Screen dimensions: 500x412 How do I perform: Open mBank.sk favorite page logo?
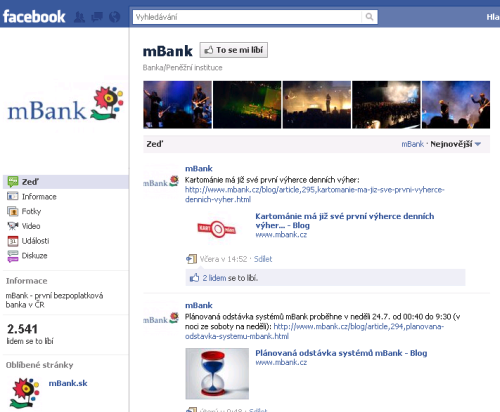(25, 393)
